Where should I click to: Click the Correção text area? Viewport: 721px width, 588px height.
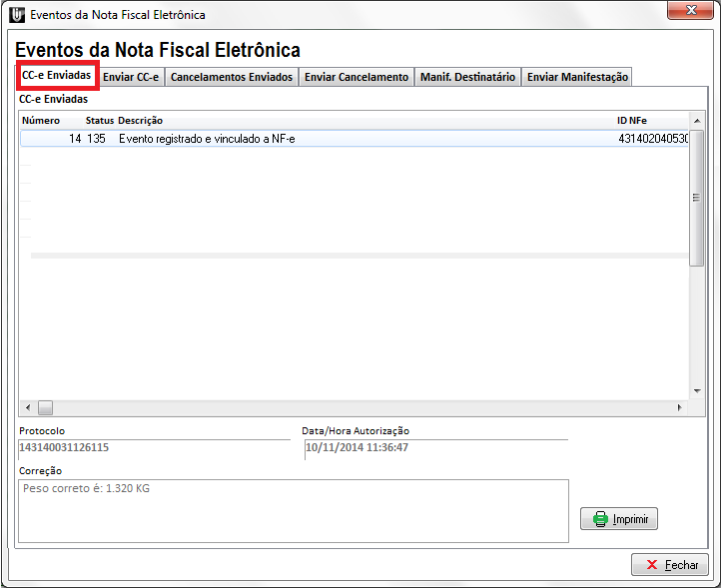click(293, 511)
